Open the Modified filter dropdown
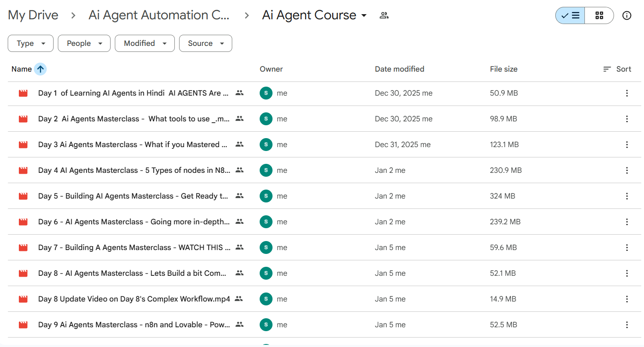The width and height of the screenshot is (644, 347). (144, 43)
